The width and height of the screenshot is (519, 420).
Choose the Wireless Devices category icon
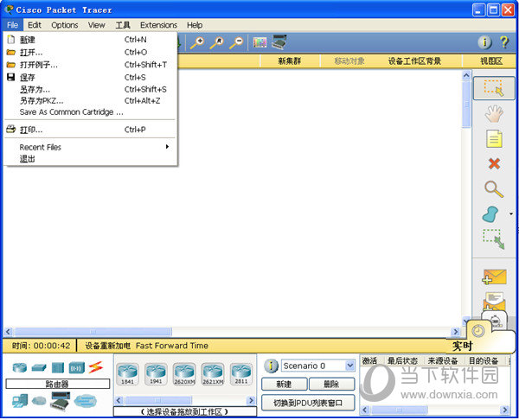77,367
